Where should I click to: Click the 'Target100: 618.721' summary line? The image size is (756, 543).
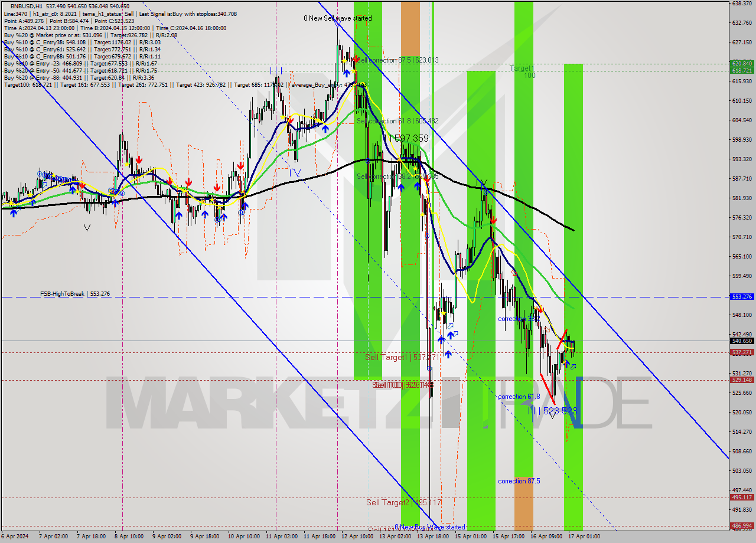(185, 84)
